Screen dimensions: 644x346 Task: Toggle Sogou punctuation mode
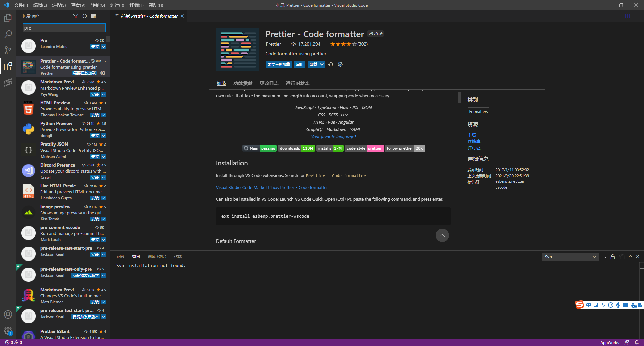click(603, 305)
